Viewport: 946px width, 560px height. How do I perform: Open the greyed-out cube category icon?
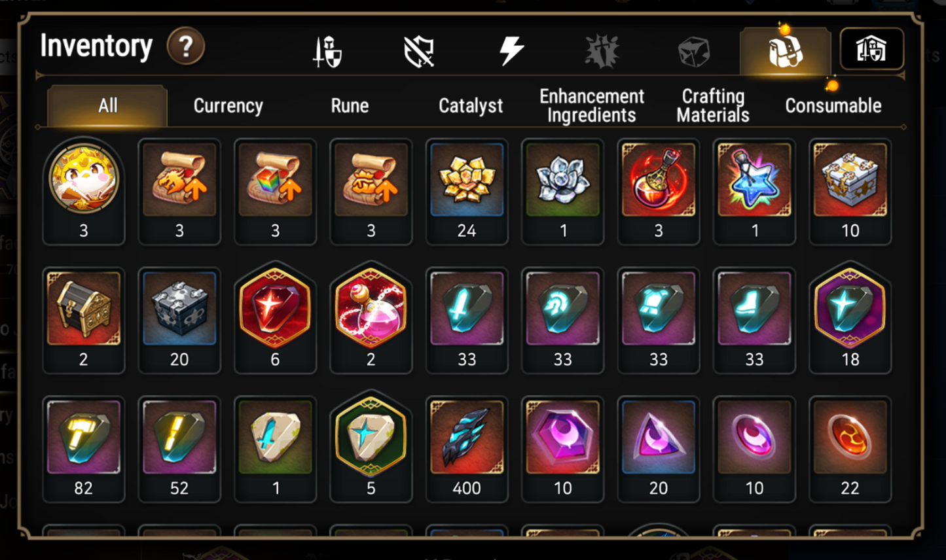[694, 52]
